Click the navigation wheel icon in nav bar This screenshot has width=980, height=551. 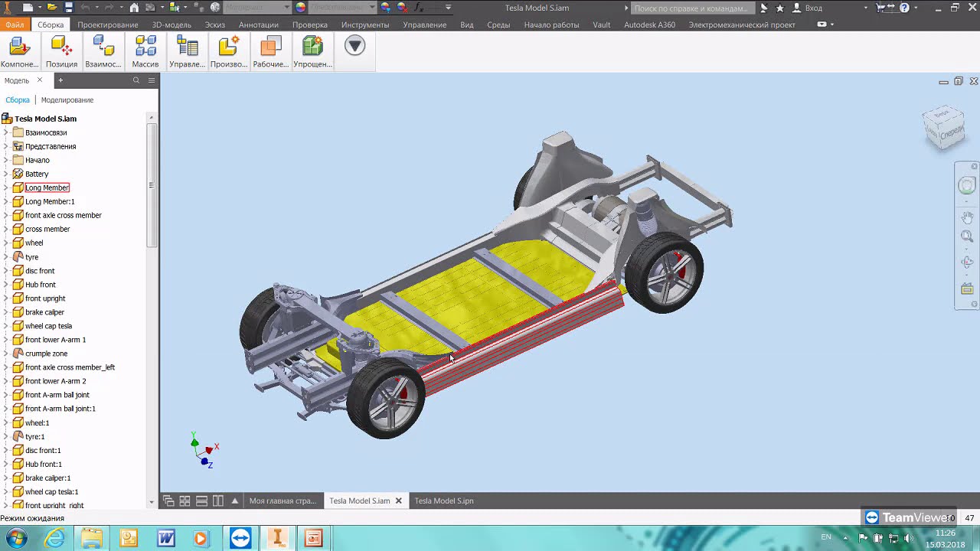click(x=967, y=185)
